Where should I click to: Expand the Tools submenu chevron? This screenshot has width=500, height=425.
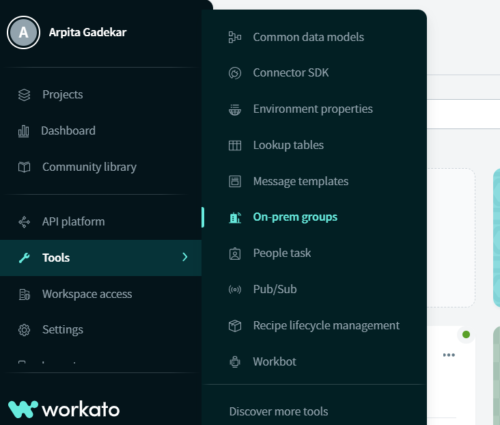tap(185, 257)
